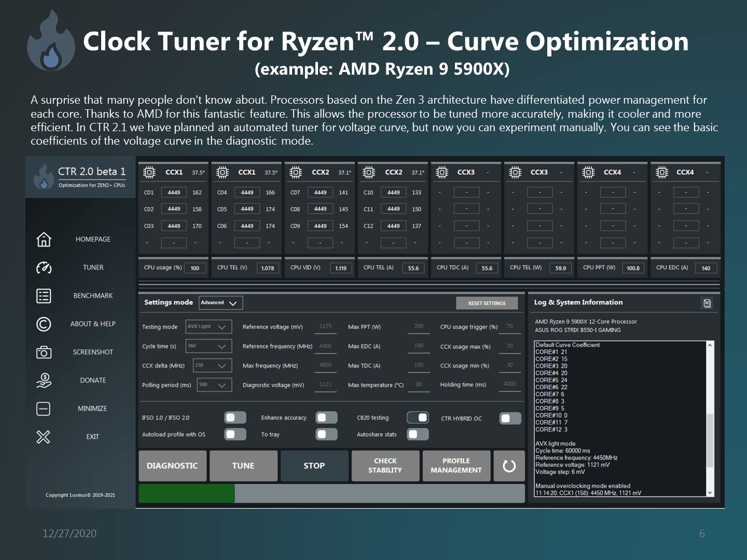Click the log panel scrollbar up arrow

coord(710,345)
